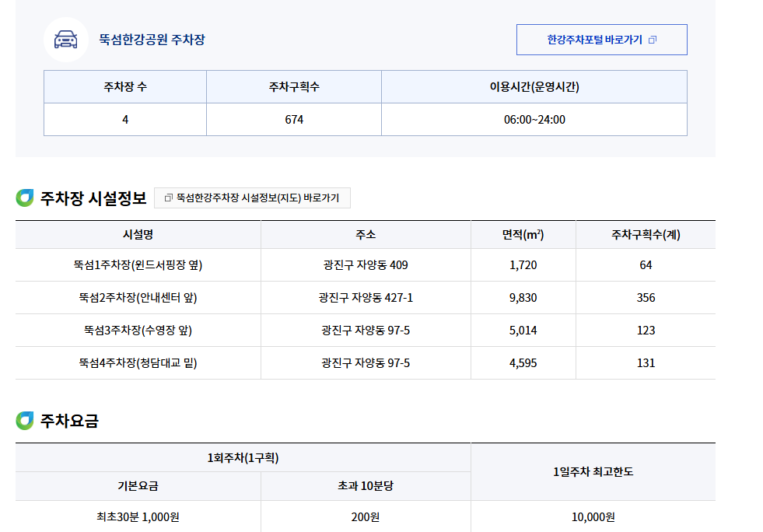
Task: Click the new-window icon in 시설정보(지도) 바로가기
Action: click(168, 199)
